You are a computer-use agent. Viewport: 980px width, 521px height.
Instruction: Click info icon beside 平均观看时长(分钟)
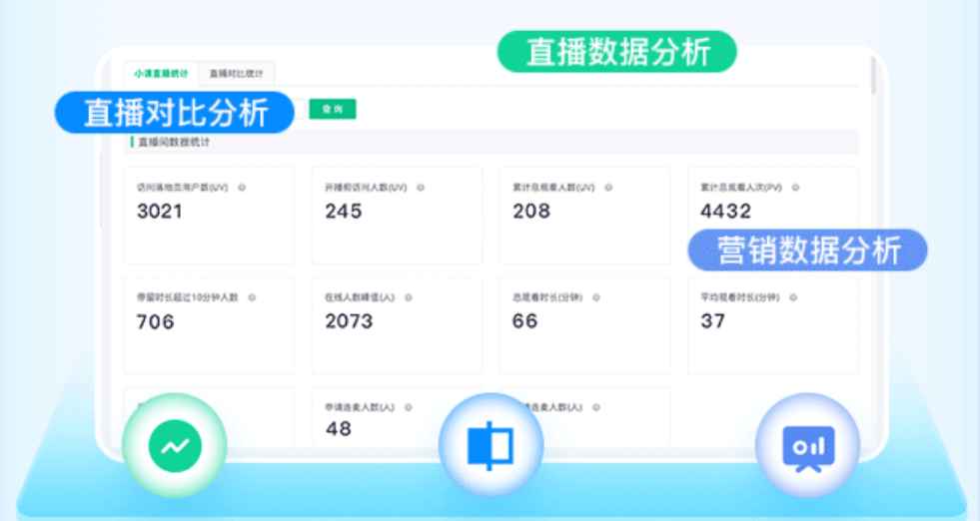pyautogui.click(x=793, y=297)
